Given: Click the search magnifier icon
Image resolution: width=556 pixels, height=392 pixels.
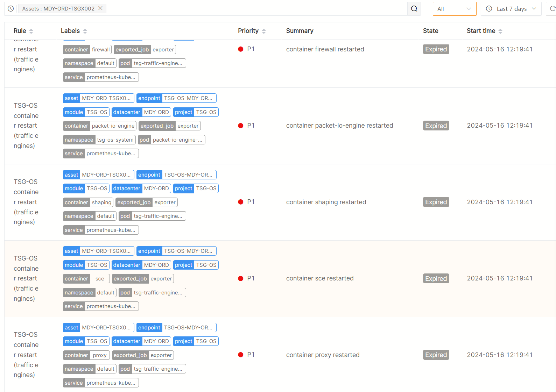Looking at the screenshot, I should pyautogui.click(x=414, y=9).
